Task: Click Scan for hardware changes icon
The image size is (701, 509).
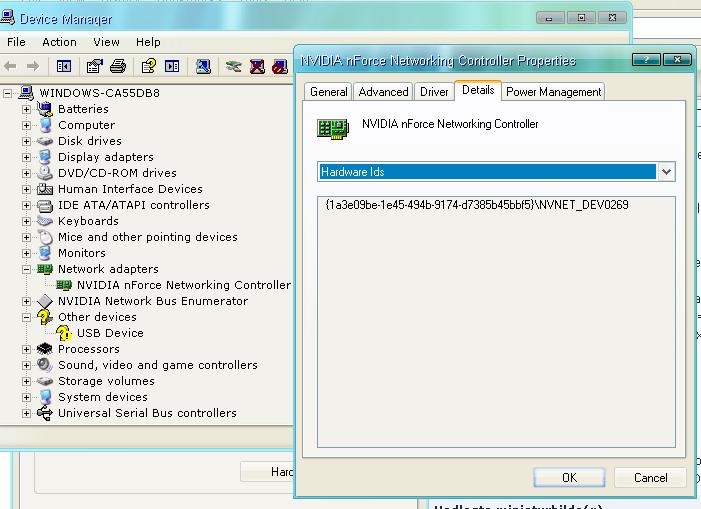Action: coord(203,67)
